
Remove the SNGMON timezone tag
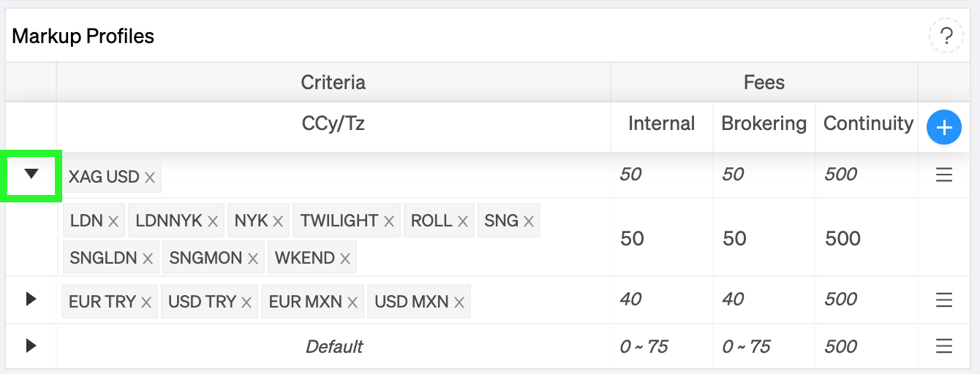253,258
